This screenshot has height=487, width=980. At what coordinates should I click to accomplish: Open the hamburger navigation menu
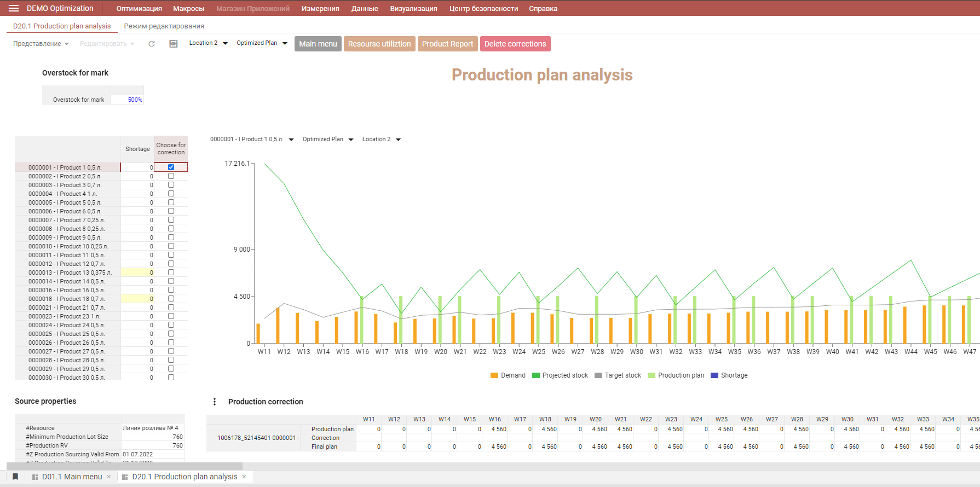14,8
